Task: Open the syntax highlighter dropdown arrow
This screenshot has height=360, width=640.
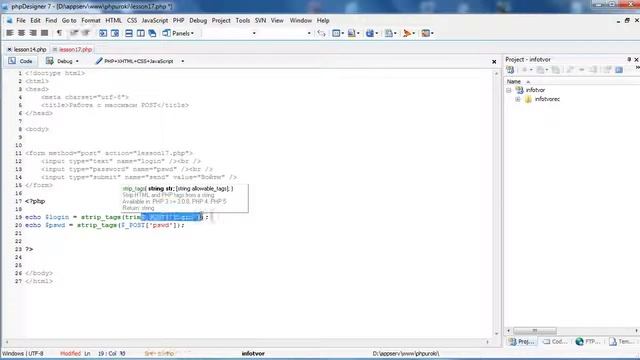Action: pyautogui.click(x=182, y=61)
